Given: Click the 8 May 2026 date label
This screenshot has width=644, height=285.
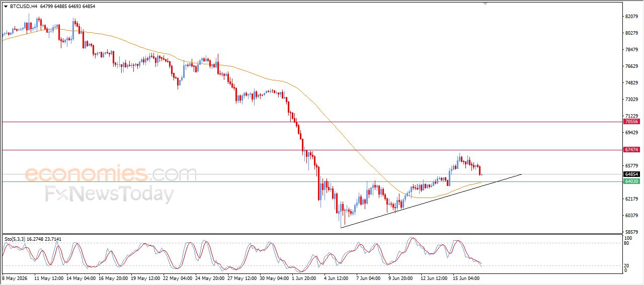Looking at the screenshot, I should pyautogui.click(x=16, y=277).
